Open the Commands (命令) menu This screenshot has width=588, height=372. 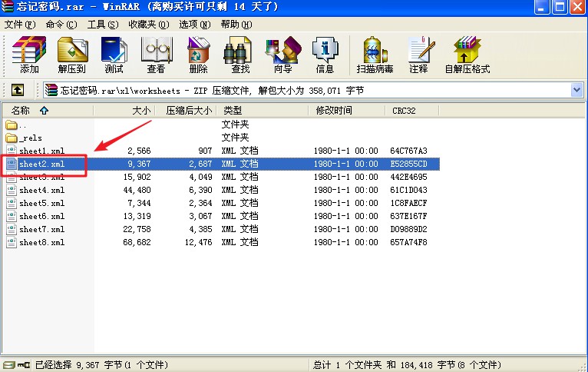coord(61,25)
